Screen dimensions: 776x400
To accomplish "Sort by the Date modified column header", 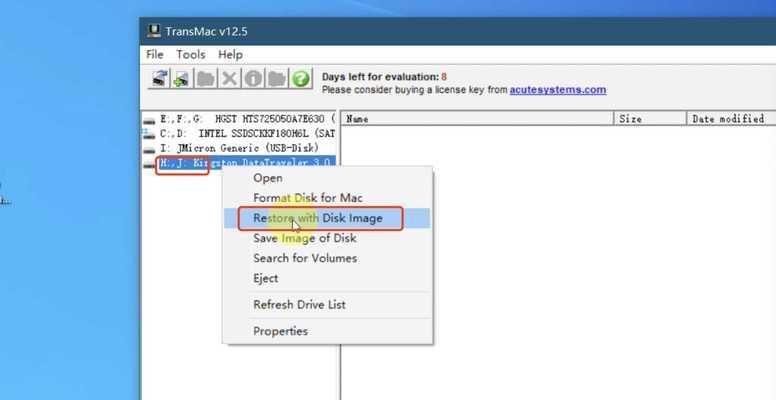I will point(731,118).
